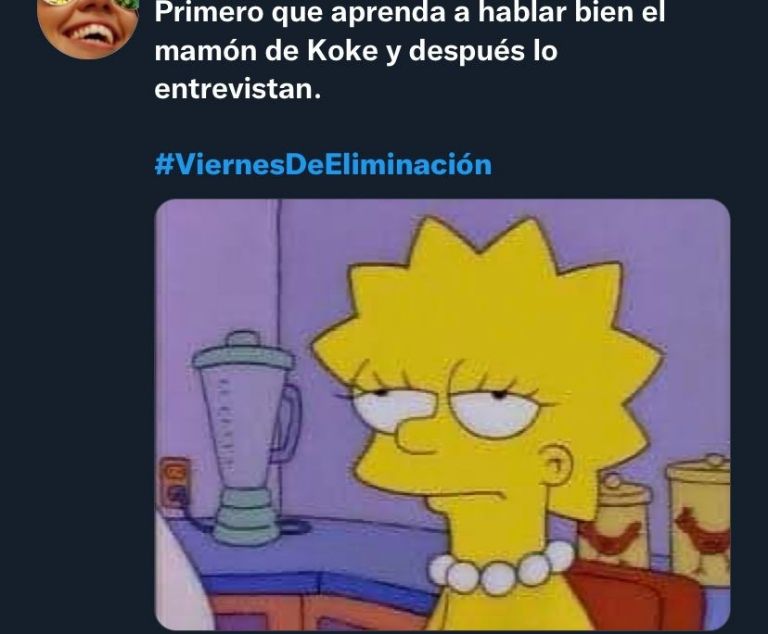Click the word "Primero" in the tweet
Viewport: 768px width, 634px height.
pyautogui.click(x=209, y=12)
